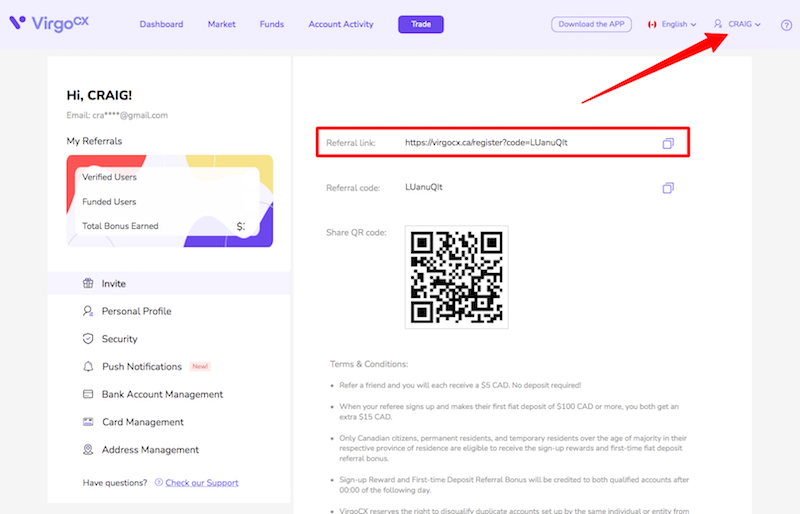Click the VirgoCX logo
The height and width of the screenshot is (514, 800).
pos(49,23)
